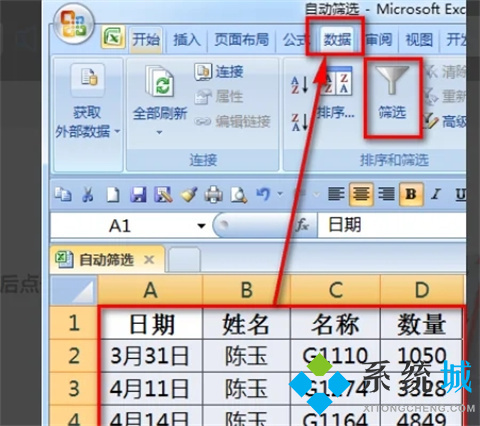Viewport: 480px width, 426px height.
Task: Expand the Name Box dropdown arrow
Action: coord(201,226)
